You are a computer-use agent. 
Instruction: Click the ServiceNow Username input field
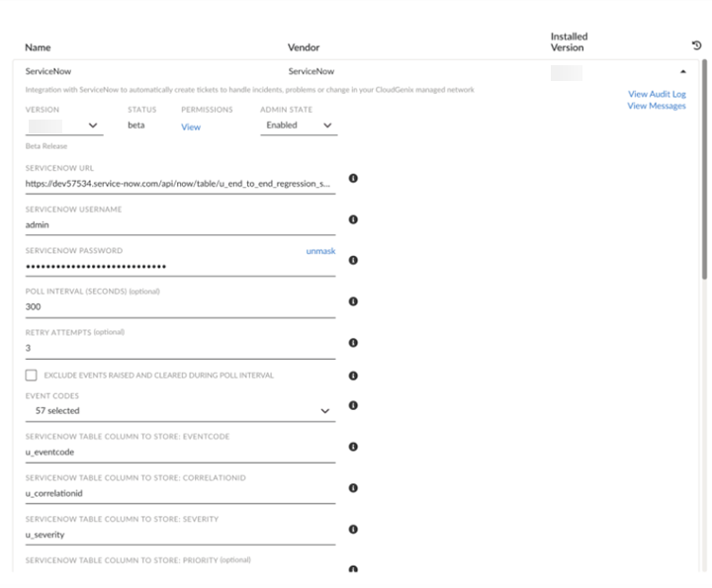pyautogui.click(x=180, y=225)
